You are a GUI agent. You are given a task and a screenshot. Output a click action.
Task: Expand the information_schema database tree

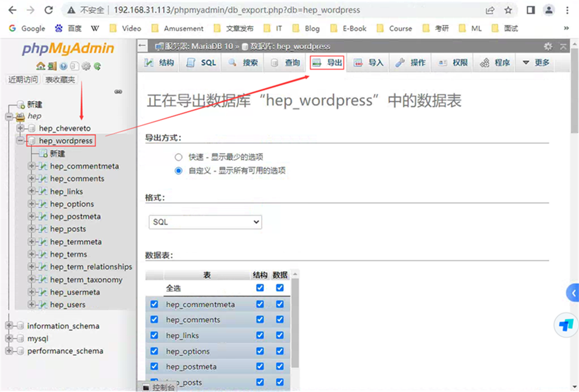tap(9, 326)
